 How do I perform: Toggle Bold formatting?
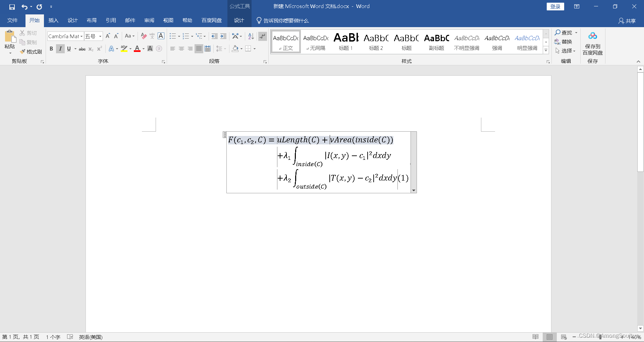coord(51,49)
